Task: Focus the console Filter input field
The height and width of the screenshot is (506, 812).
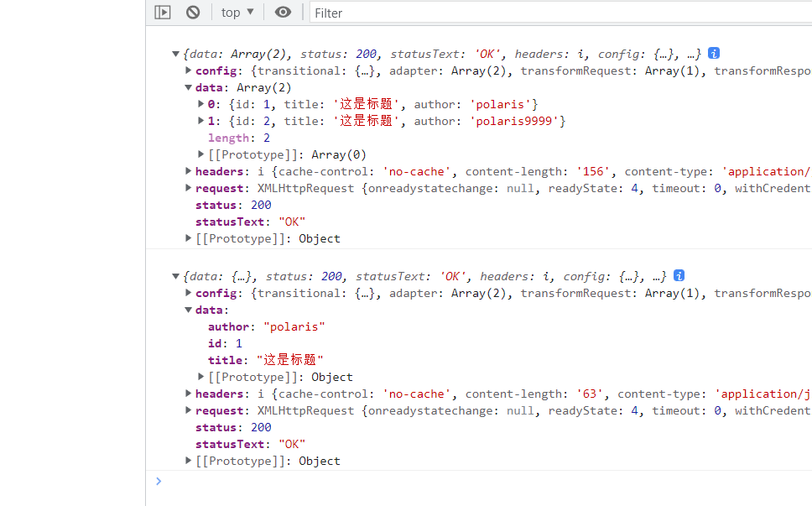Action: tap(560, 13)
